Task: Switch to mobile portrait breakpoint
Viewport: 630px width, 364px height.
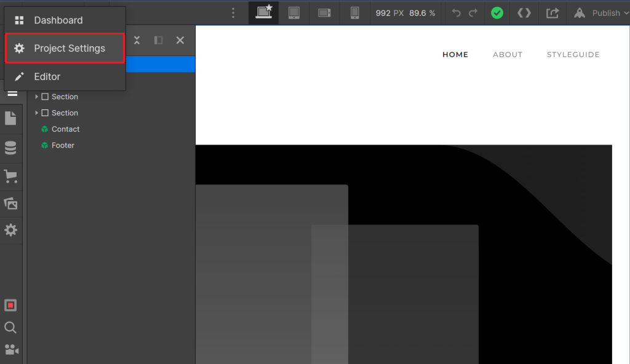Action: coord(355,13)
